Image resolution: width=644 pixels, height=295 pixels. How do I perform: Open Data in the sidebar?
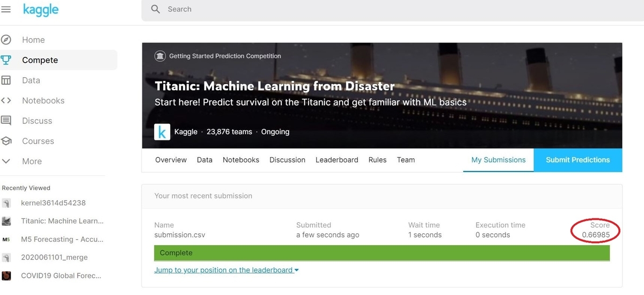pyautogui.click(x=31, y=80)
